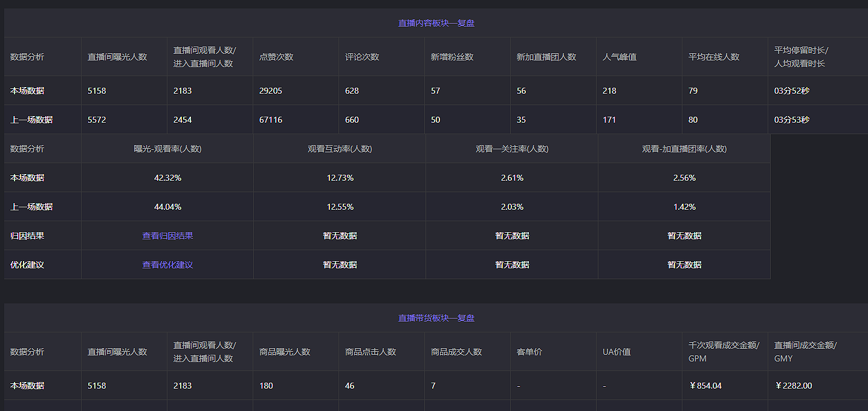The image size is (868, 411).
Task: Click the 商品点击人数 column header
Action: [x=371, y=352]
